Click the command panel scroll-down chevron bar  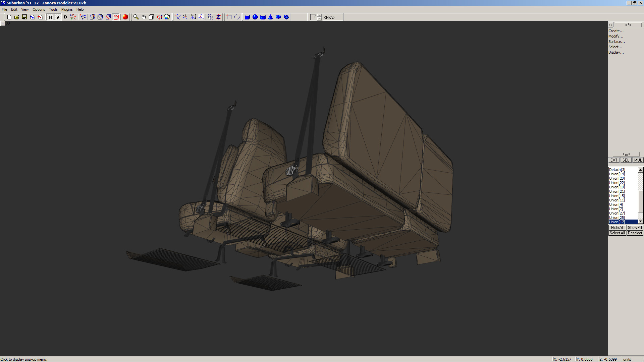pos(626,155)
